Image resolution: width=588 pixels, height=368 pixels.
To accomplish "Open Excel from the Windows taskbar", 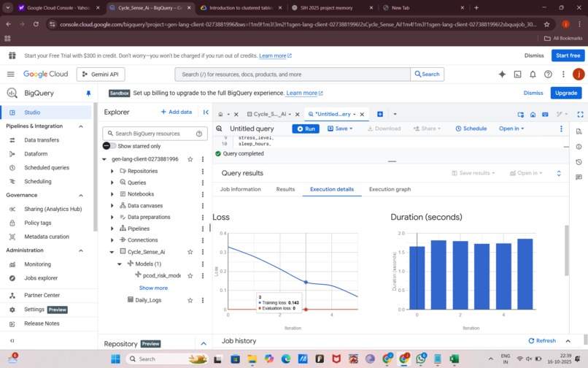I will pyautogui.click(x=454, y=359).
